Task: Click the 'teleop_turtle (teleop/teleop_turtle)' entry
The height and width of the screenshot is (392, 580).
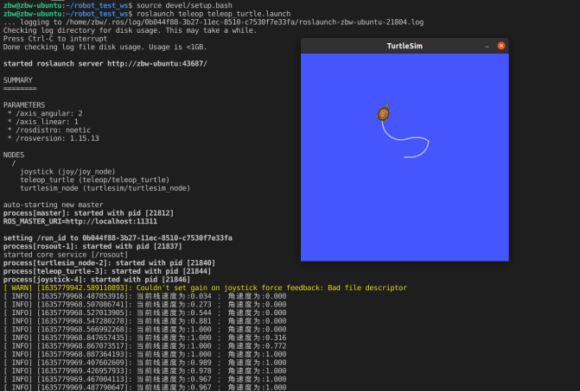Action: pyautogui.click(x=95, y=180)
